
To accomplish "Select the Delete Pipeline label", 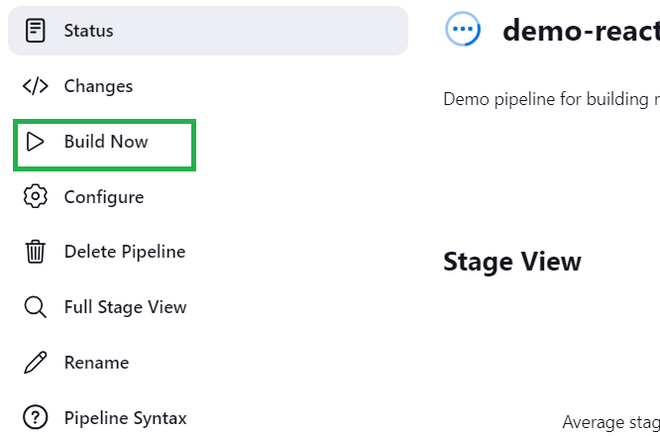I will [125, 252].
